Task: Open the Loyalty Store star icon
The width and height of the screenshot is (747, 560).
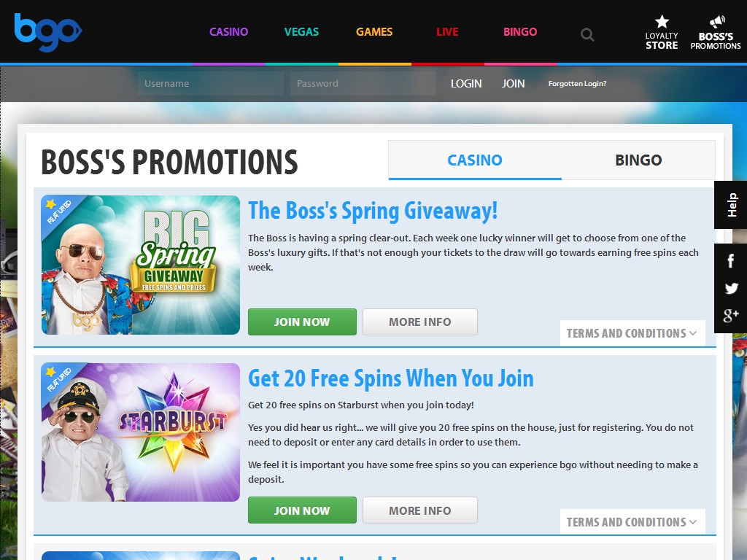Action: (x=662, y=21)
